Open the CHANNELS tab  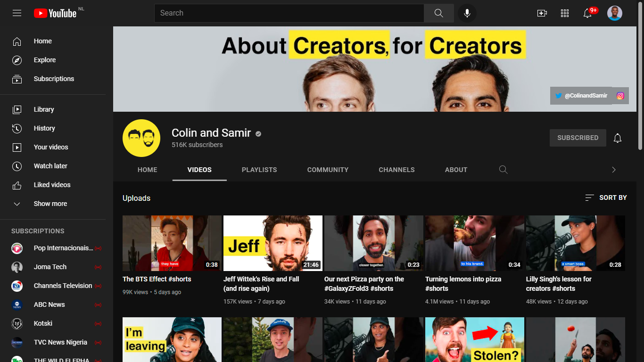397,170
